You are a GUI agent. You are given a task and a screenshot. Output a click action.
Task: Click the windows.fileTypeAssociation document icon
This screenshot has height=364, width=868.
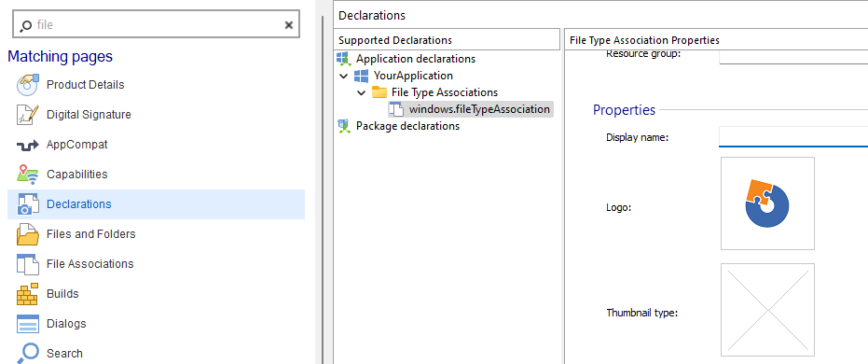pyautogui.click(x=396, y=109)
